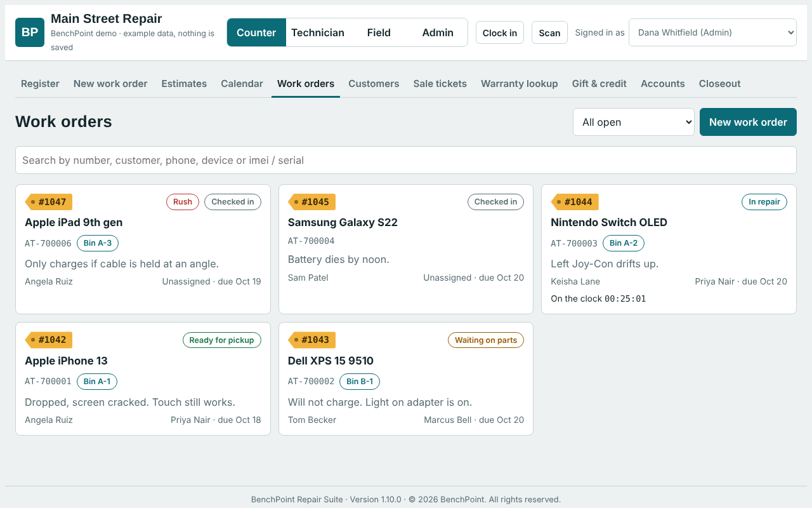Open the New work order tab
Screen dimensions: 812x508
(x=110, y=84)
